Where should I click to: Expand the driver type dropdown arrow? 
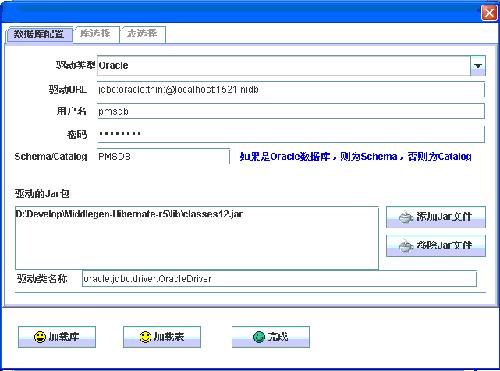pos(478,66)
